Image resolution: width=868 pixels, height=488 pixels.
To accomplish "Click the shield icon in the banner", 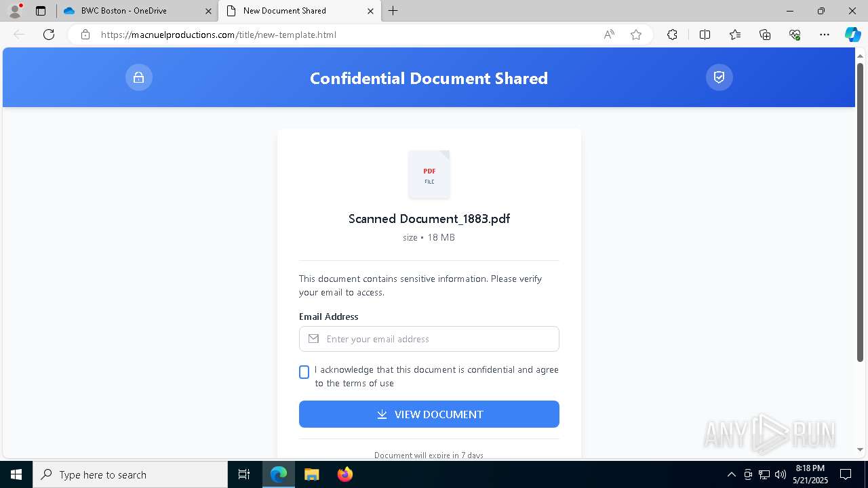I will click(x=719, y=77).
